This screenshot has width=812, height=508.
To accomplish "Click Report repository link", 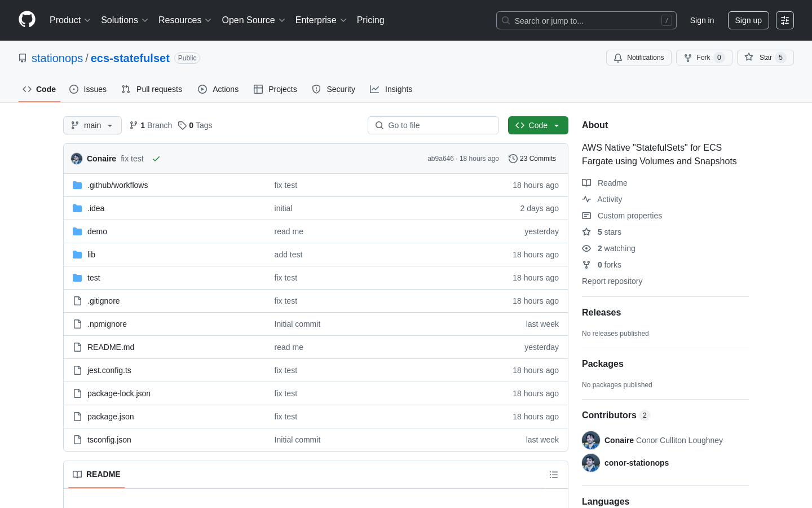I will [612, 281].
